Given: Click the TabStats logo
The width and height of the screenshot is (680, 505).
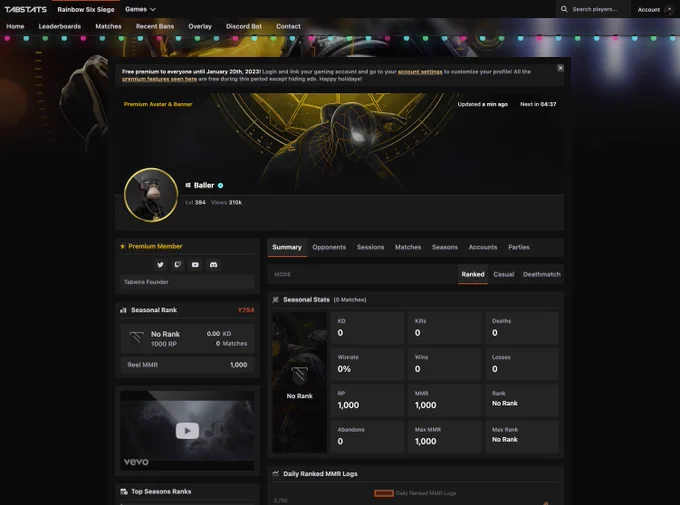Looking at the screenshot, I should [26, 9].
